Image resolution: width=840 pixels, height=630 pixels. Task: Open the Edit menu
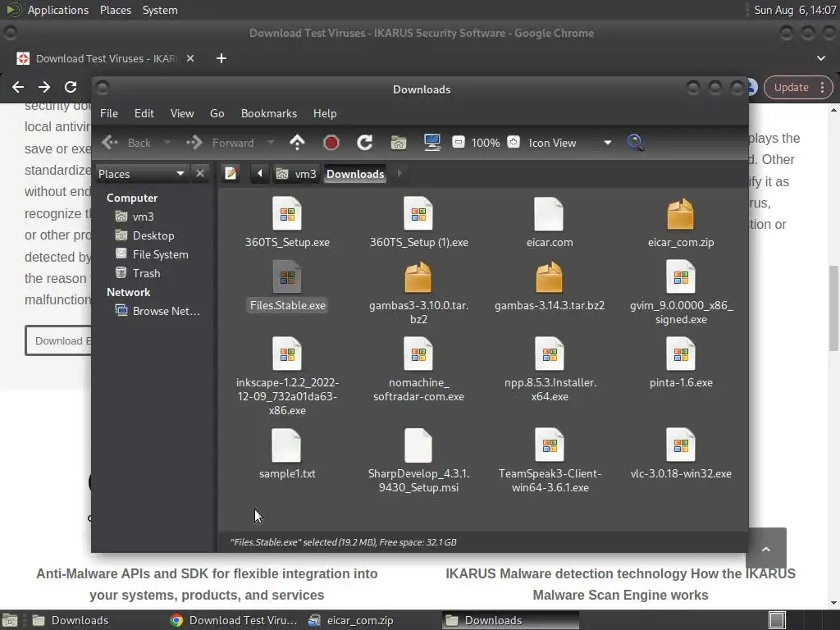[x=144, y=113]
